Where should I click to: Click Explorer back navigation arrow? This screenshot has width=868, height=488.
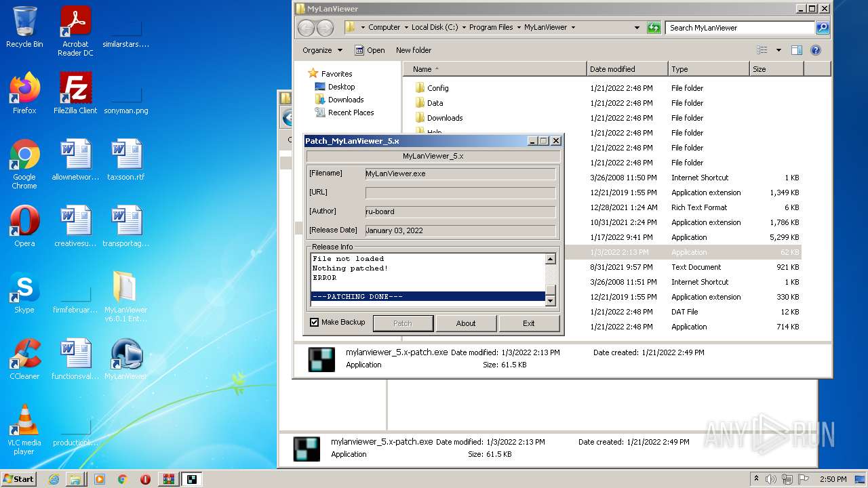click(307, 28)
